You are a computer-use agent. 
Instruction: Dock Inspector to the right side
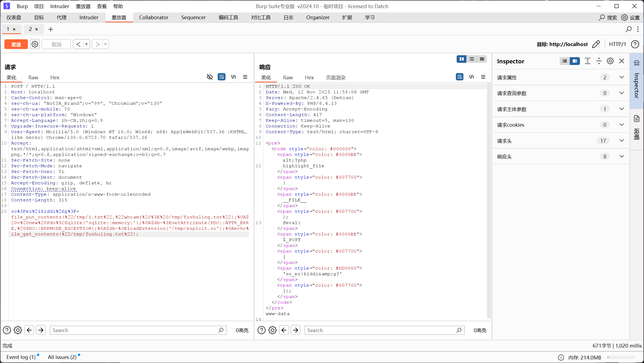coord(575,61)
